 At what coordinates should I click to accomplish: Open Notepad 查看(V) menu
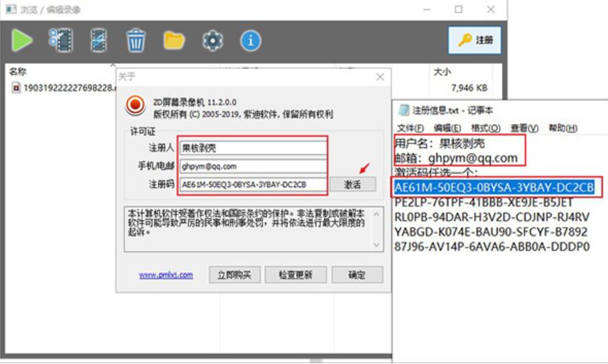[524, 128]
